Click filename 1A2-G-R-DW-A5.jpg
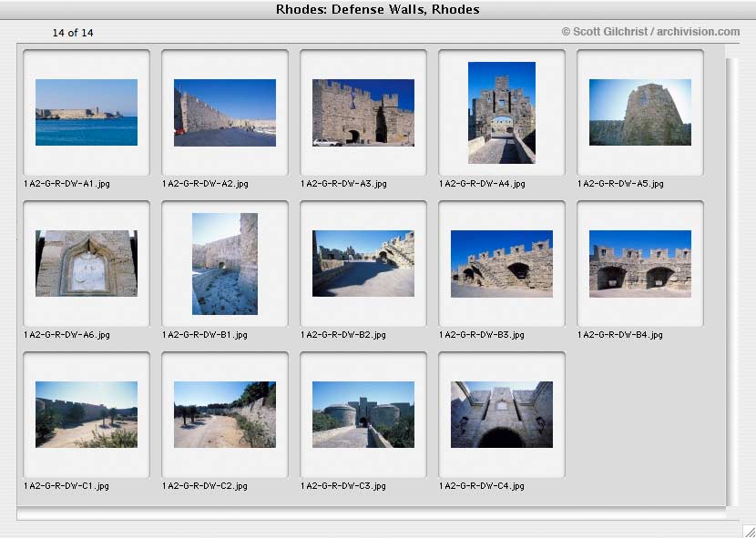This screenshot has width=756, height=538. (x=620, y=184)
